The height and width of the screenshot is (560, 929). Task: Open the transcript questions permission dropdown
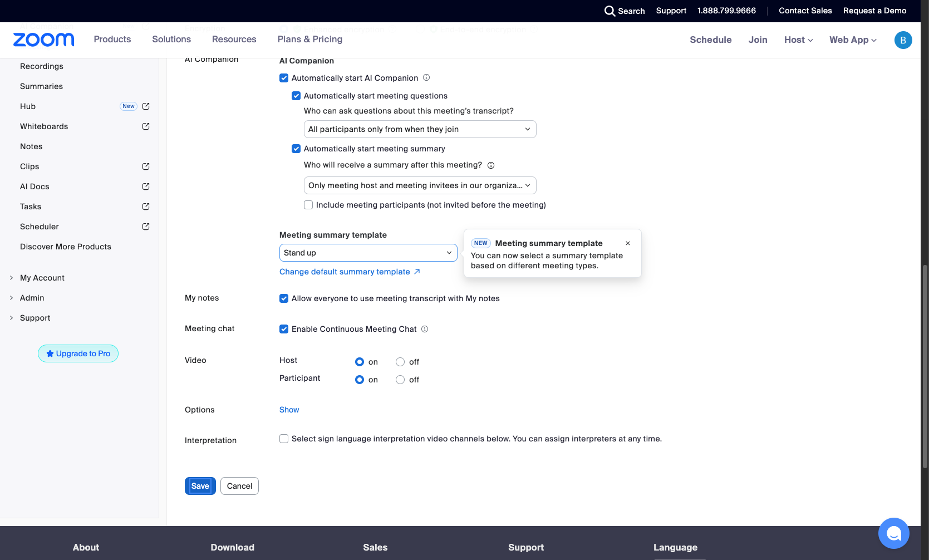(x=420, y=129)
